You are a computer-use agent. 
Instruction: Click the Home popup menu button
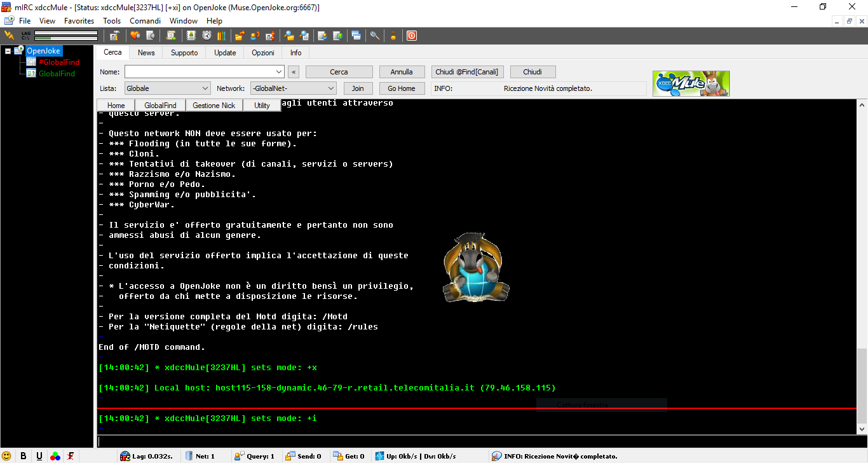tap(116, 106)
